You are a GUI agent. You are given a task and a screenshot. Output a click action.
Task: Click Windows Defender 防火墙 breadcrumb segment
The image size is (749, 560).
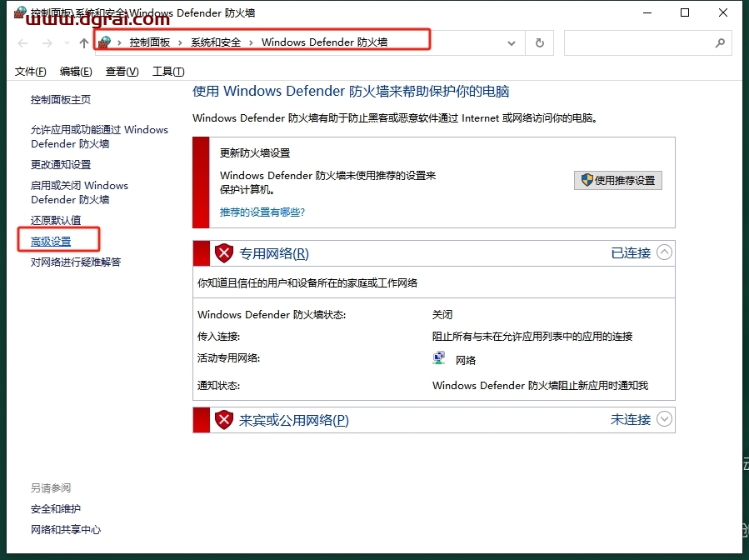[x=324, y=42]
